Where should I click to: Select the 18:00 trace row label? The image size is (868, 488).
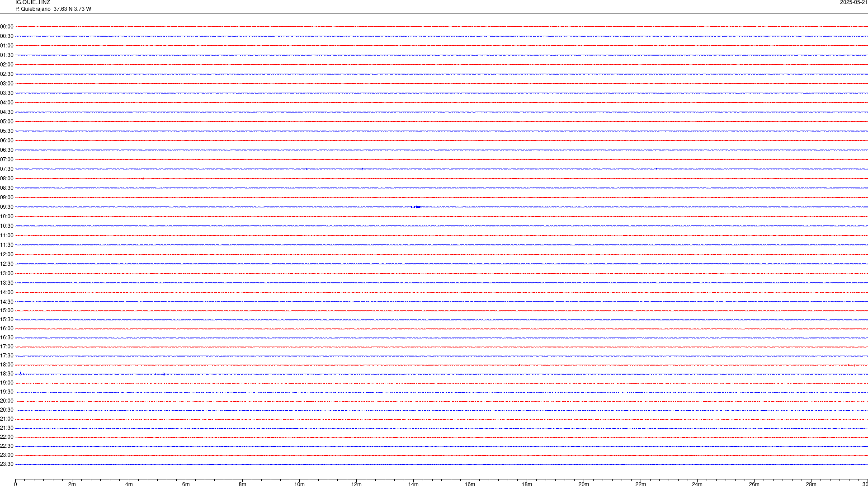click(7, 365)
